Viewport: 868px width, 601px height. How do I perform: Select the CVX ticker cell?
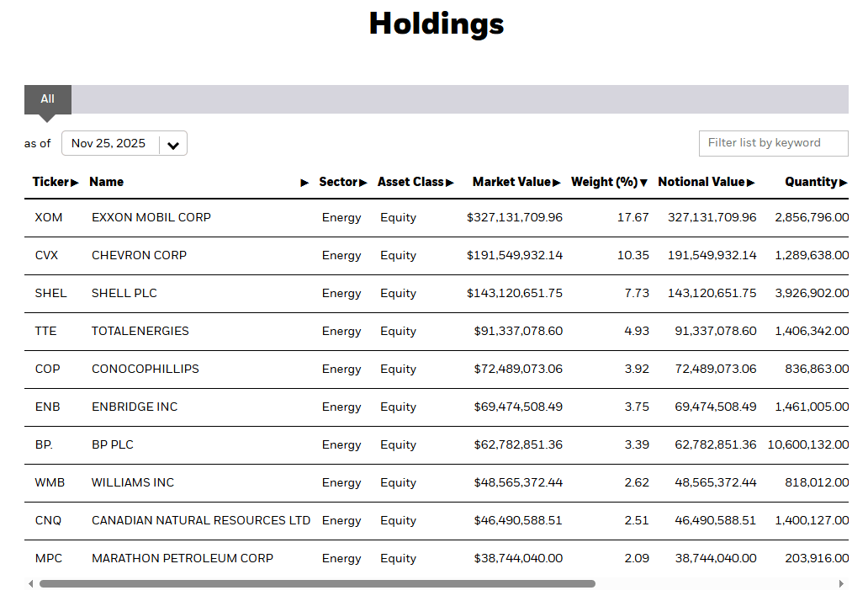click(47, 255)
